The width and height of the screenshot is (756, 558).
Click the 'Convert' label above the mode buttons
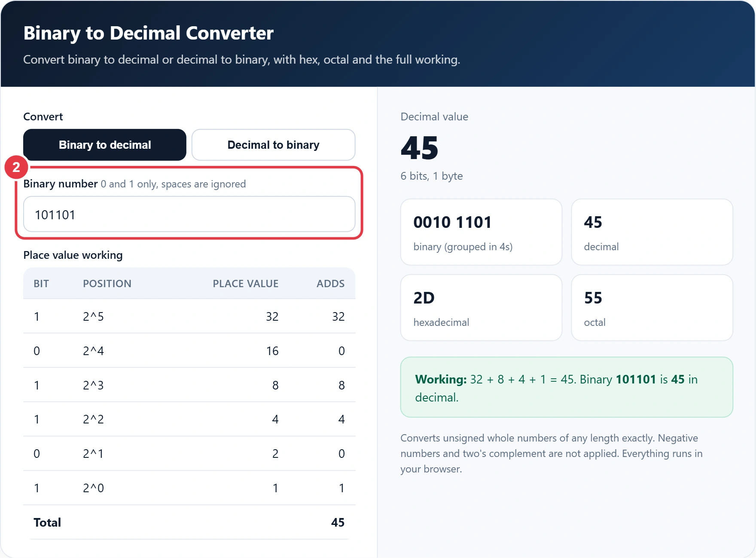click(43, 117)
